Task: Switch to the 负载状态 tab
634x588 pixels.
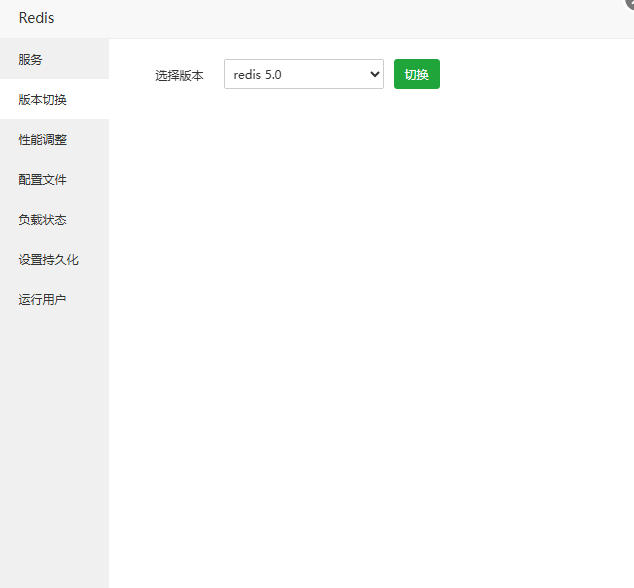Action: pos(54,219)
